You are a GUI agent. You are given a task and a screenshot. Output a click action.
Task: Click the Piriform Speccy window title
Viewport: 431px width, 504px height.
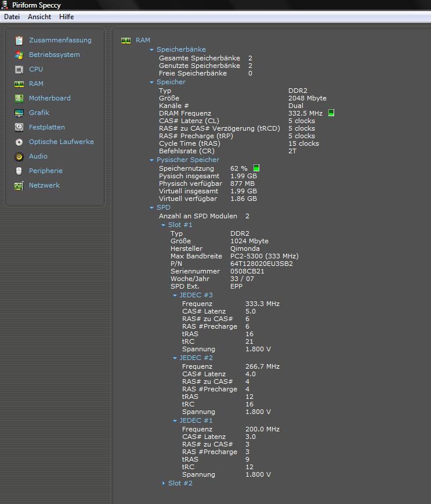pyautogui.click(x=37, y=5)
